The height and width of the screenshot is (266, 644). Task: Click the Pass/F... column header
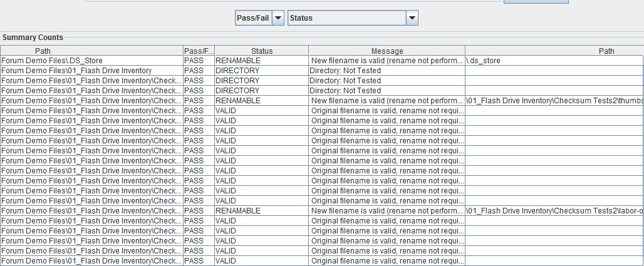tap(199, 51)
